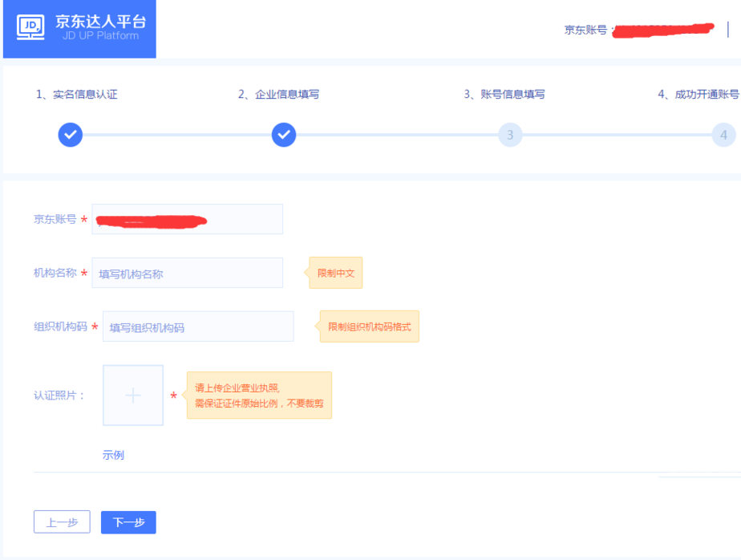Click the 京东达人平台 title text

tap(101, 22)
